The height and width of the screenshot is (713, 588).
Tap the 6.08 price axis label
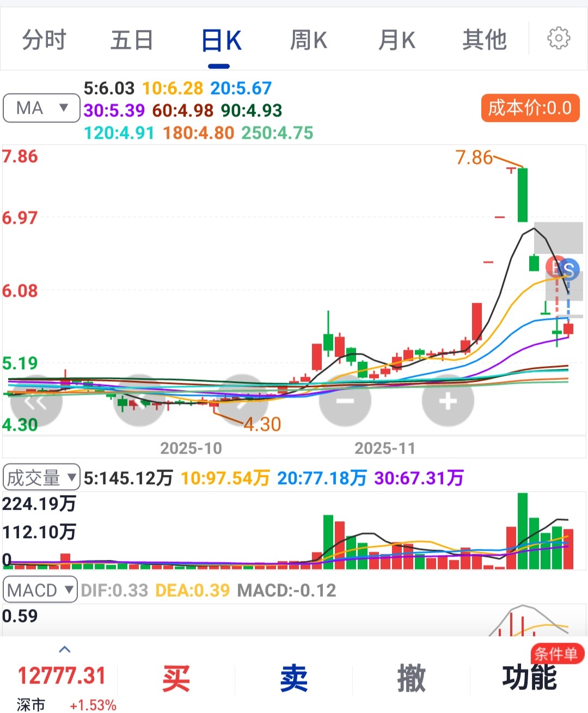point(20,291)
